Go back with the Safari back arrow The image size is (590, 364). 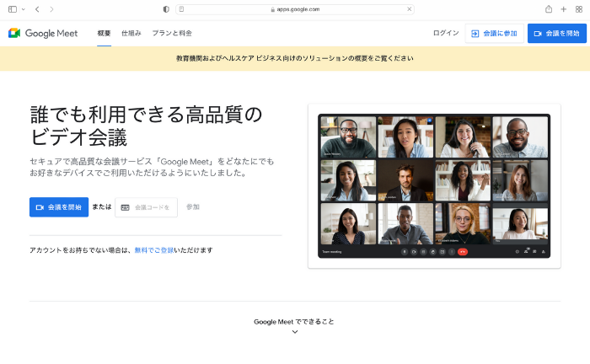pyautogui.click(x=37, y=9)
